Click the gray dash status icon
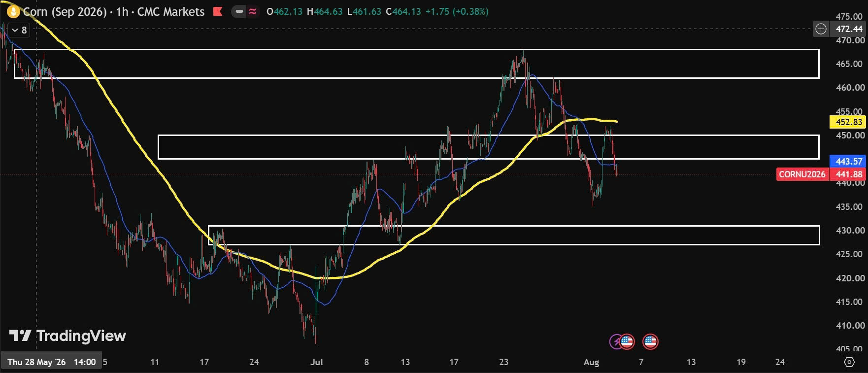This screenshot has width=868, height=373. [239, 11]
